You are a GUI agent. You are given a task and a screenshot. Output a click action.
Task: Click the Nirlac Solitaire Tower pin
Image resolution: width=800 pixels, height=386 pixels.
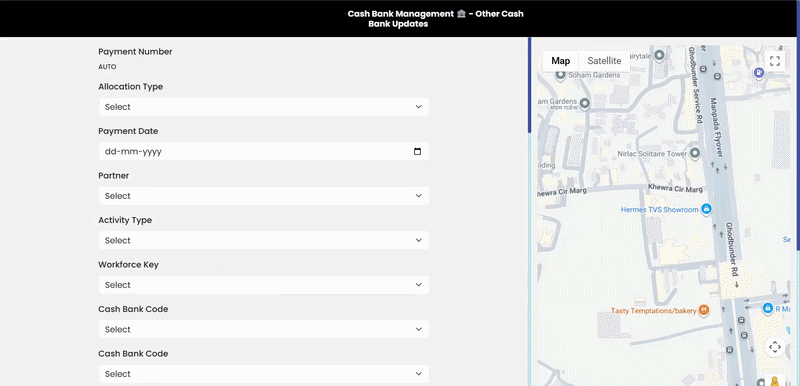[694, 153]
